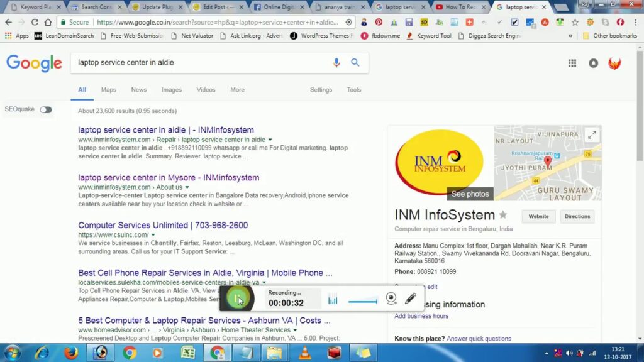This screenshot has width=644, height=362.
Task: Open Firefox from the taskbar
Action: point(70,353)
